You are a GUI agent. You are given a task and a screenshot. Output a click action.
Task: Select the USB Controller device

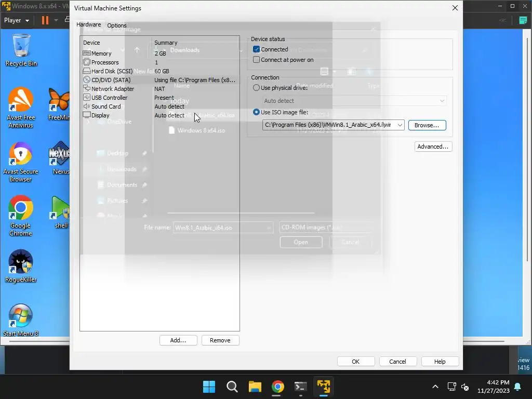159,98
